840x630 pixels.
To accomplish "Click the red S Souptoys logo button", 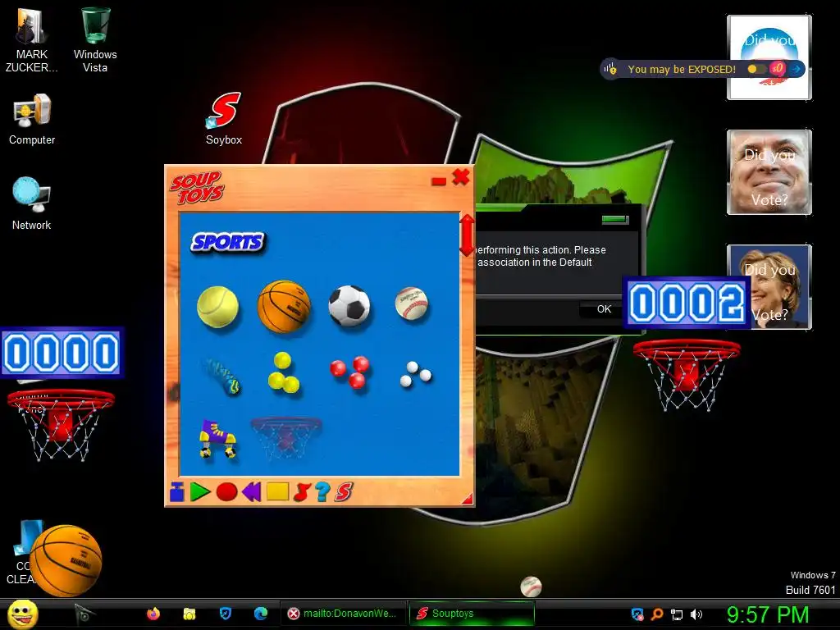I will click(x=344, y=492).
